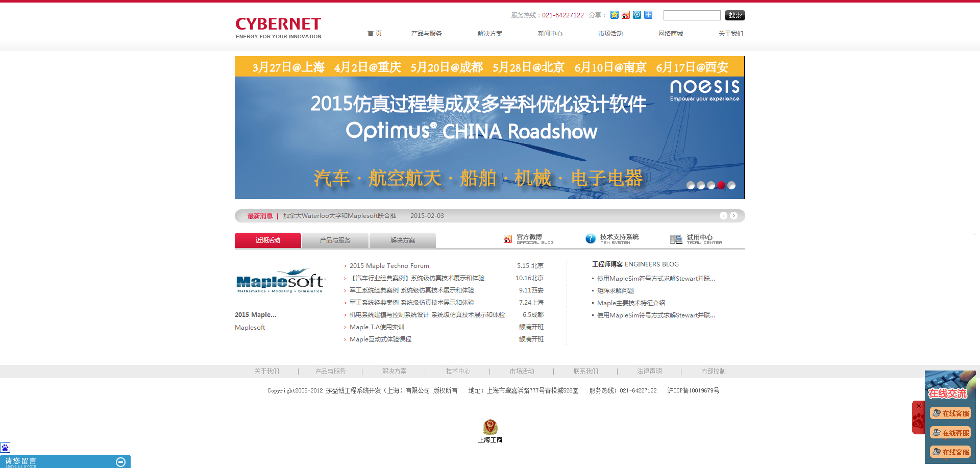The image size is (980, 468).
Task: Open 2015 Maple Techno Forum event
Action: pyautogui.click(x=389, y=266)
